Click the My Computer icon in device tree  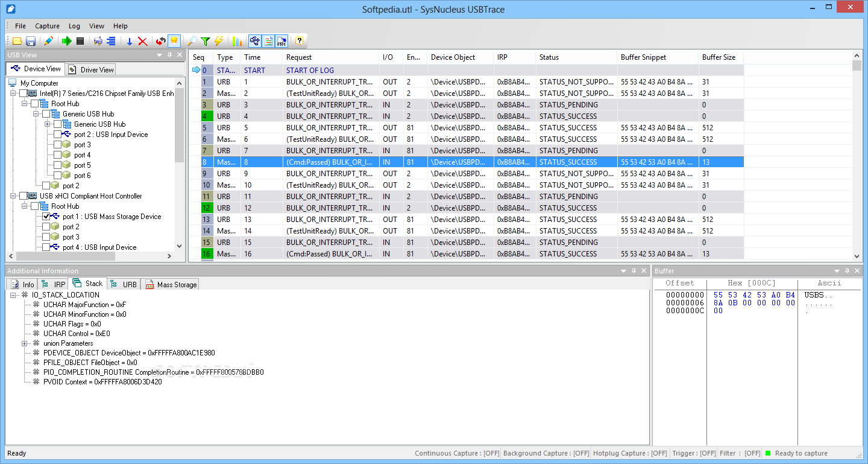13,83
